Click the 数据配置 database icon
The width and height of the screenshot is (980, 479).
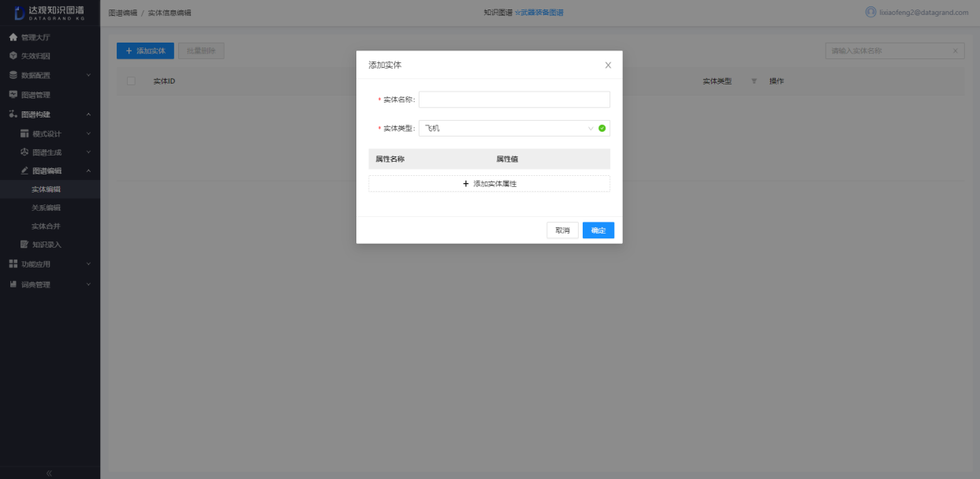(12, 73)
